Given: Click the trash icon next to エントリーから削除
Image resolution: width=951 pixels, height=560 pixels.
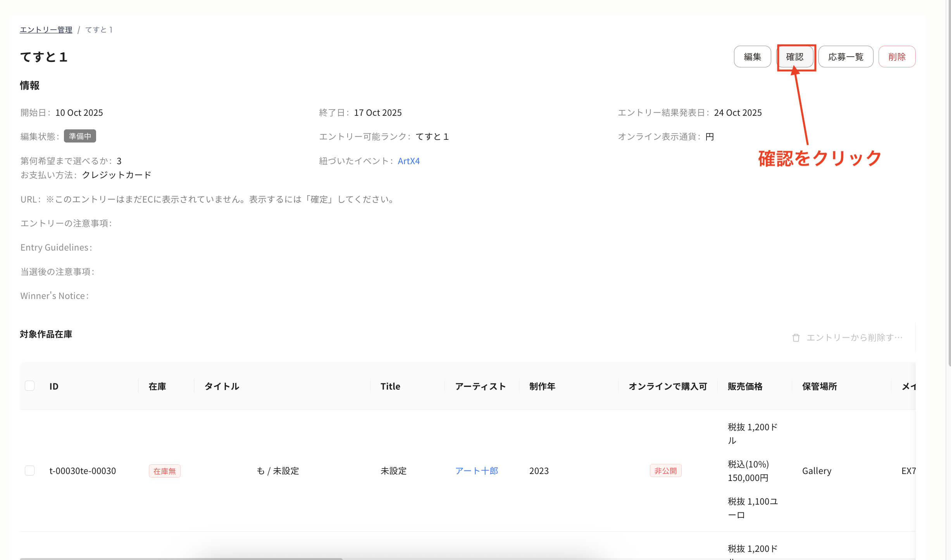Looking at the screenshot, I should click(797, 337).
